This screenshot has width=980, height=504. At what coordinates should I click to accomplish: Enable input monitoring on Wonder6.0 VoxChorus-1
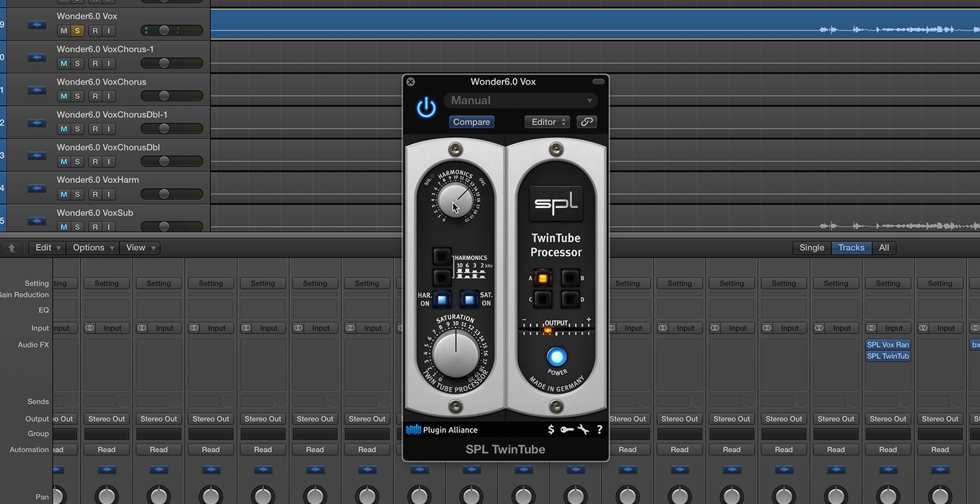[108, 63]
